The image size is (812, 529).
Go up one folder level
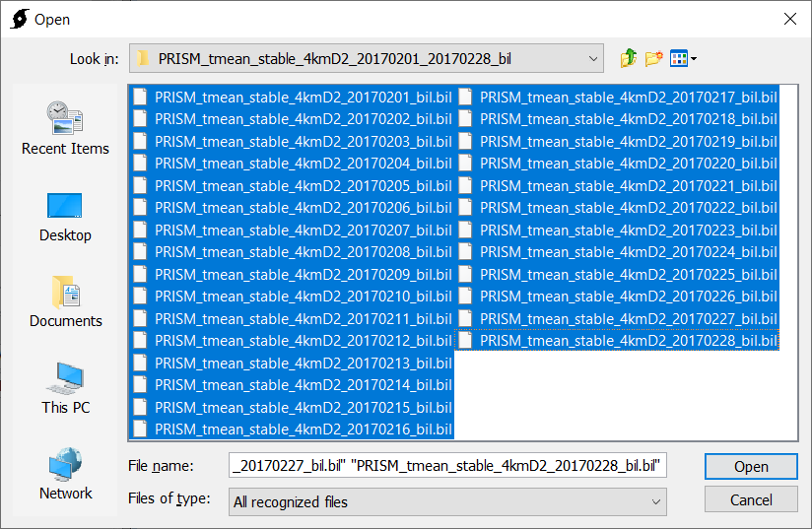point(629,58)
